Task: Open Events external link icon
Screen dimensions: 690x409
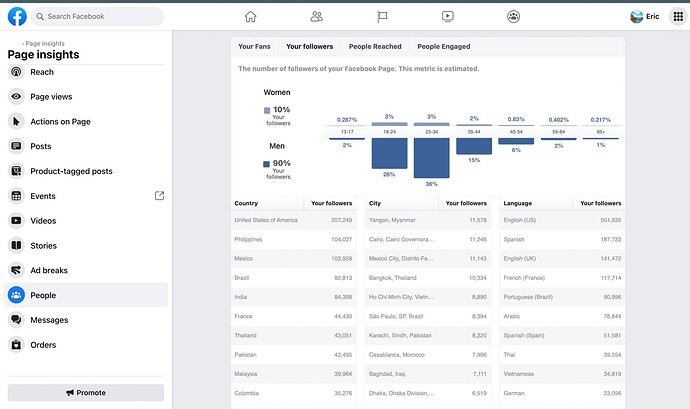Action: tap(159, 196)
